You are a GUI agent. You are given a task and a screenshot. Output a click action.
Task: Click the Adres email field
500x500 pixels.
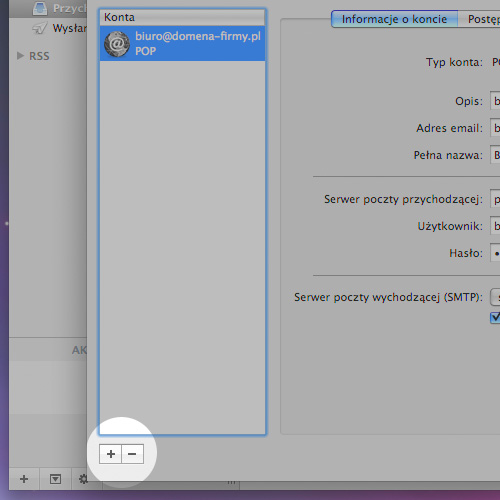tap(495, 127)
